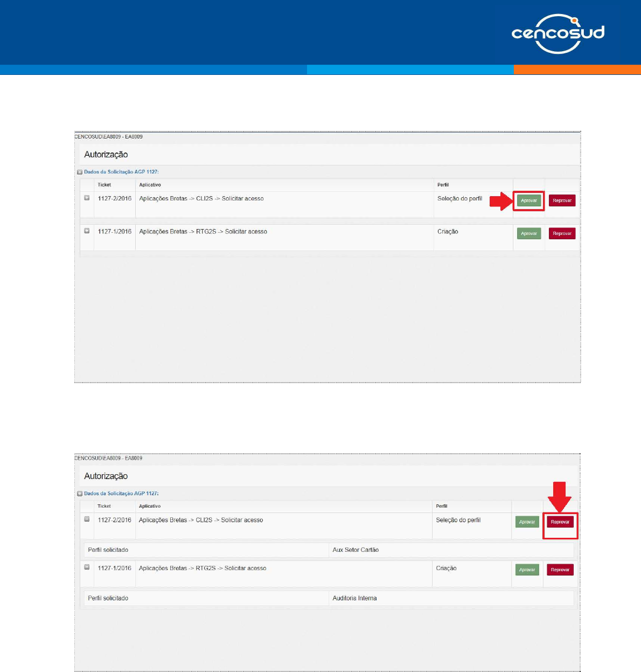
Task: Click 'Aplicativo' column header in upper panel
Action: (150, 185)
